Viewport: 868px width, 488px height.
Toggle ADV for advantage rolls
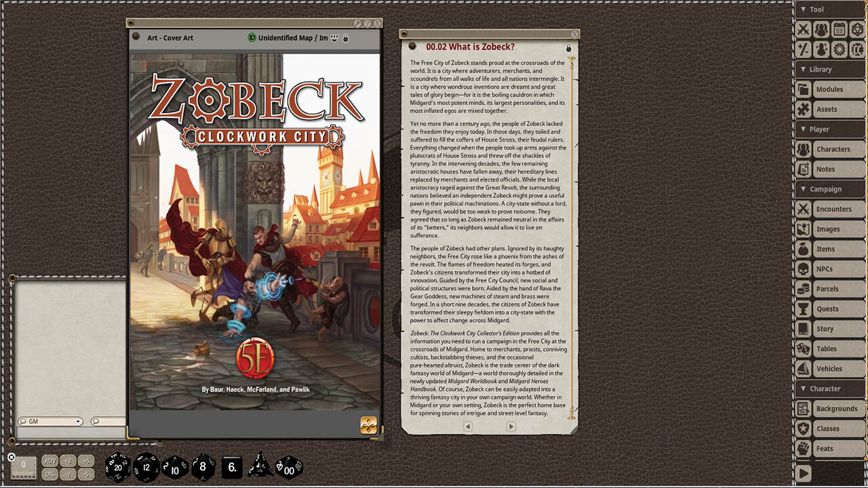click(49, 460)
